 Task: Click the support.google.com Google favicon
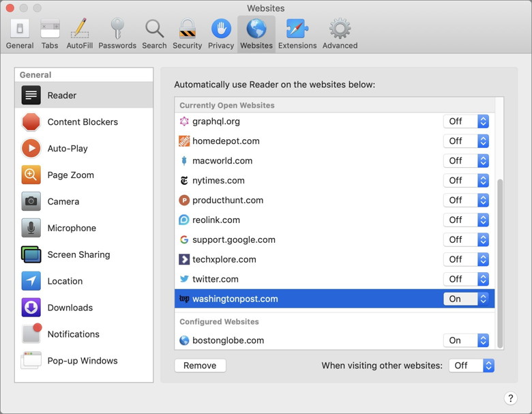(184, 239)
